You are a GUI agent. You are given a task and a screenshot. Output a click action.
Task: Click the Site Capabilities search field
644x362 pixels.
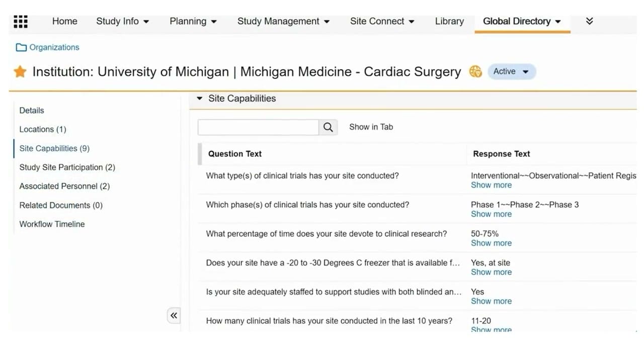pyautogui.click(x=259, y=127)
